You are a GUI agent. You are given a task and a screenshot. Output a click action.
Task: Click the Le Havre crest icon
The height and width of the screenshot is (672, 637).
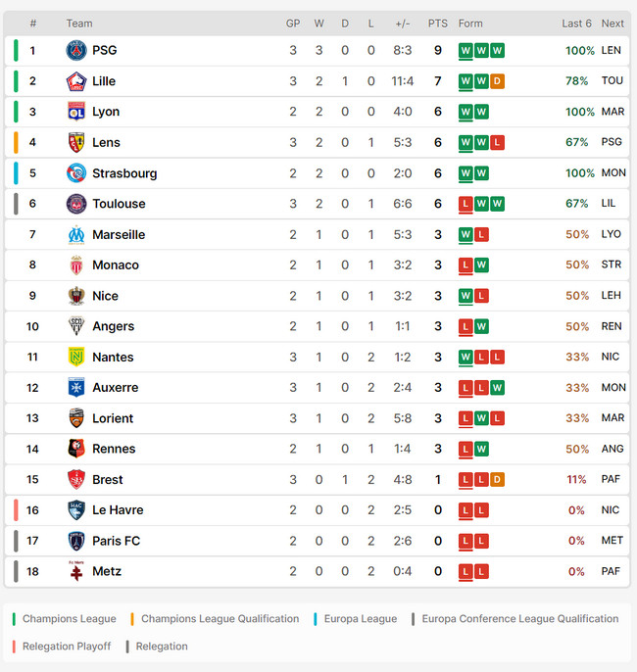click(76, 510)
